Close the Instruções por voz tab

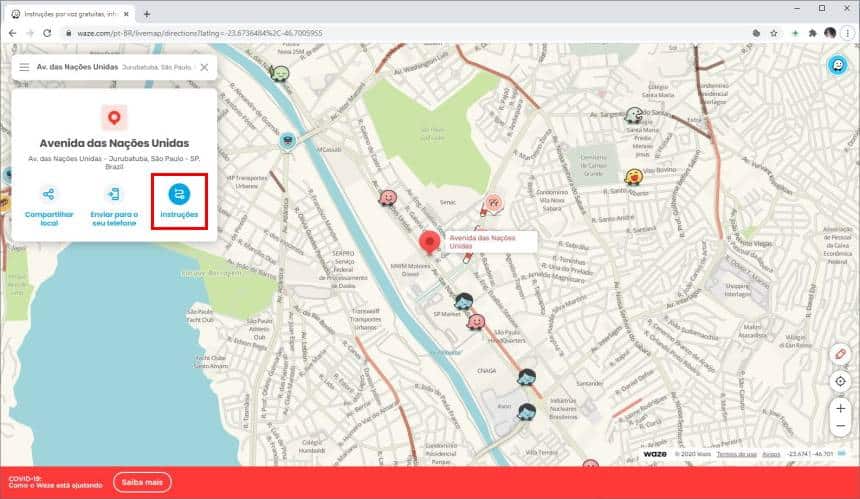127,14
